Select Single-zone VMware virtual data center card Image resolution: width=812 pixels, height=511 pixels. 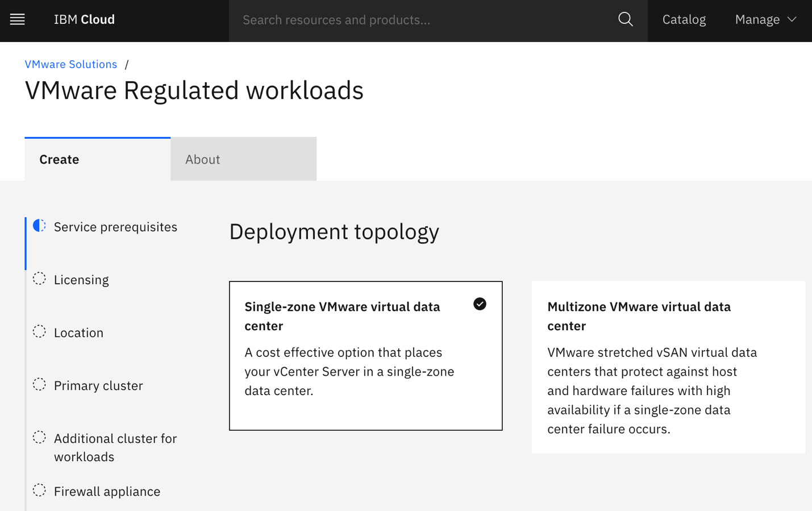coord(365,356)
